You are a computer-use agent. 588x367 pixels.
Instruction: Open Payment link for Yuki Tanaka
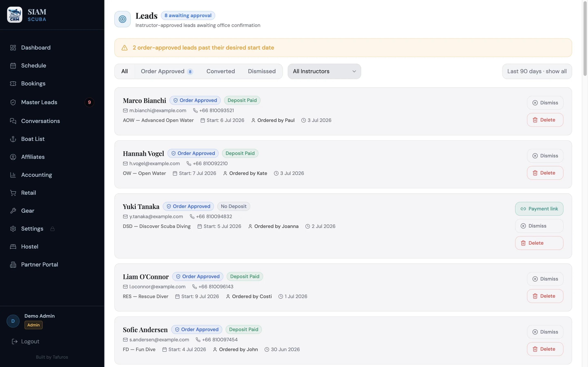[539, 209]
